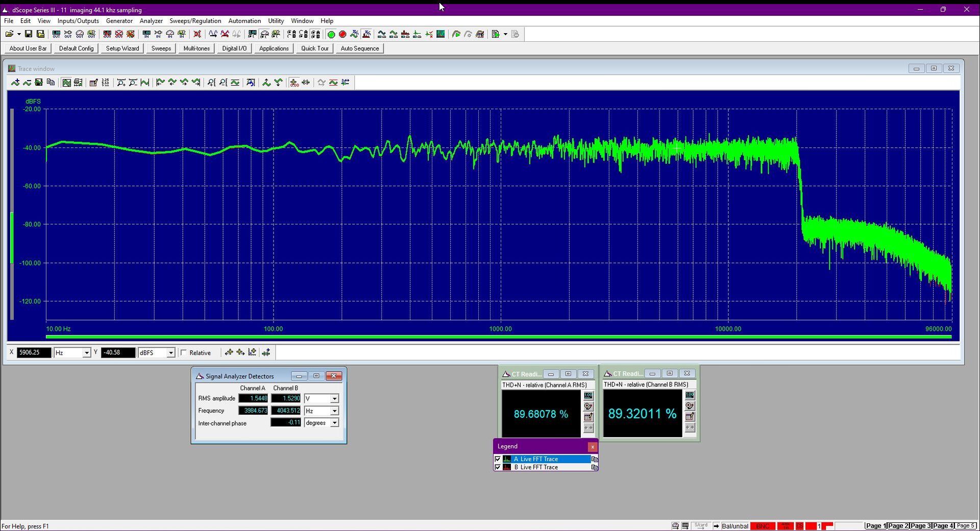Click the vertical level bar left of graph
The width and height of the screenshot is (980, 531).
click(12, 214)
